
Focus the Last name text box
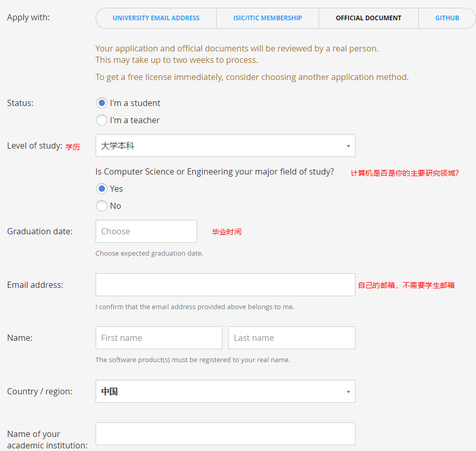(292, 338)
